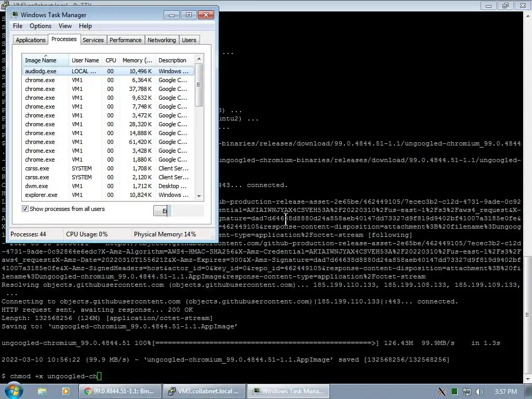Show the clock reading 3:57 PM
The width and height of the screenshot is (532, 399).
point(506,392)
